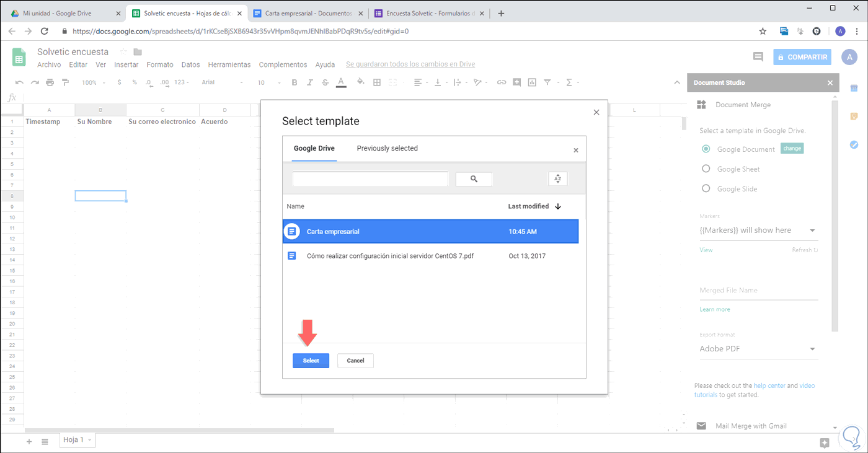Click the Print icon in the toolbar
The width and height of the screenshot is (868, 453).
click(50, 82)
